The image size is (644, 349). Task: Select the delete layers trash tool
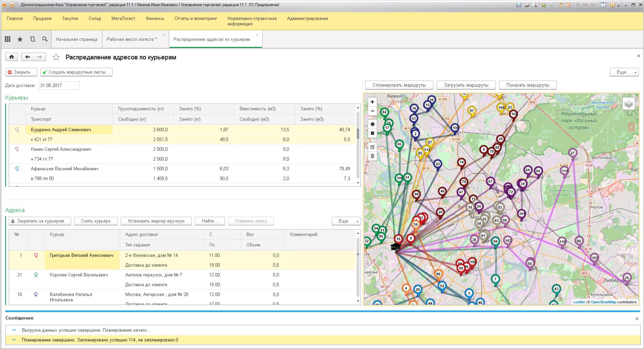(372, 156)
